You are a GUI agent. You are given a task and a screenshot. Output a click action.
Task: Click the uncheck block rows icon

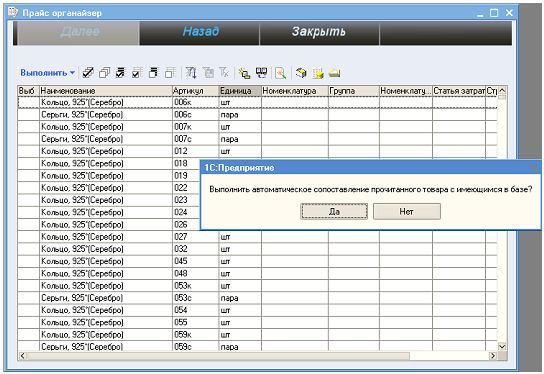[153, 73]
